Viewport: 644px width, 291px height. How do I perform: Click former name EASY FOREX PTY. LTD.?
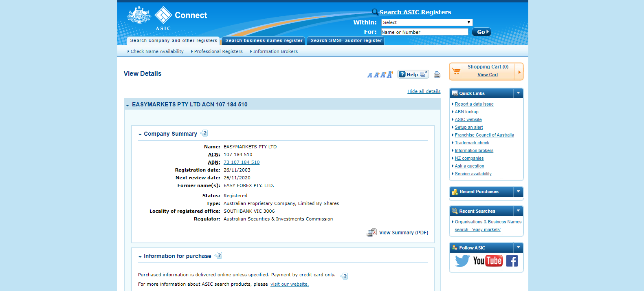249,185
